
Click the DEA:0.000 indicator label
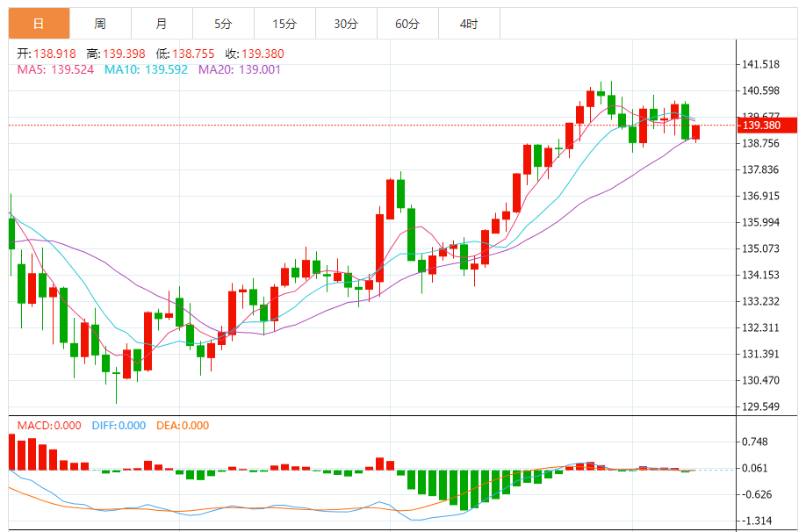[183, 426]
